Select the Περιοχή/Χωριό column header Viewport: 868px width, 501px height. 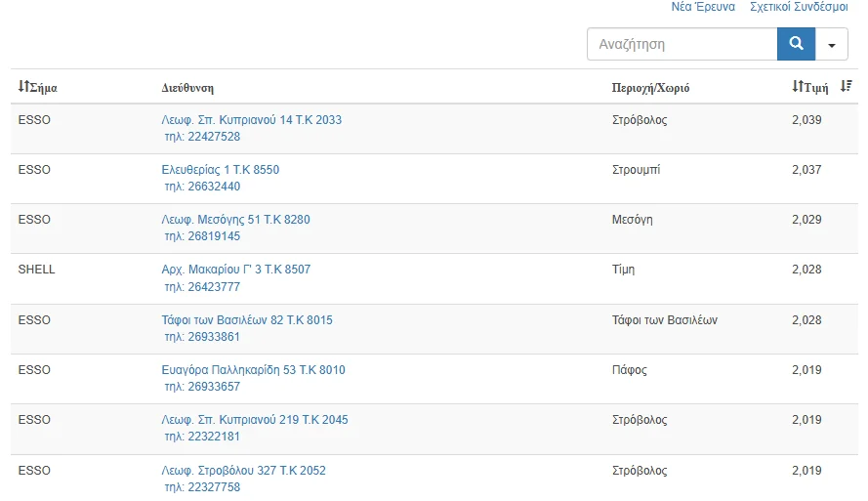(650, 88)
